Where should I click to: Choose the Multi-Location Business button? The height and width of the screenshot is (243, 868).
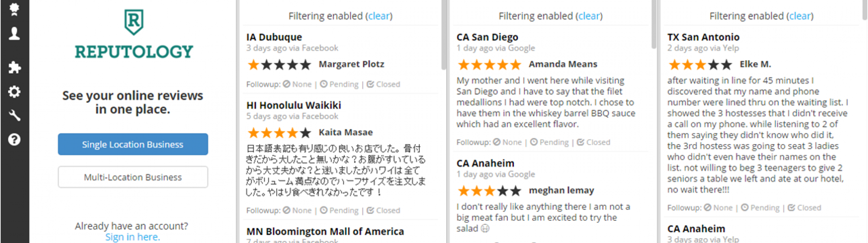pyautogui.click(x=133, y=177)
